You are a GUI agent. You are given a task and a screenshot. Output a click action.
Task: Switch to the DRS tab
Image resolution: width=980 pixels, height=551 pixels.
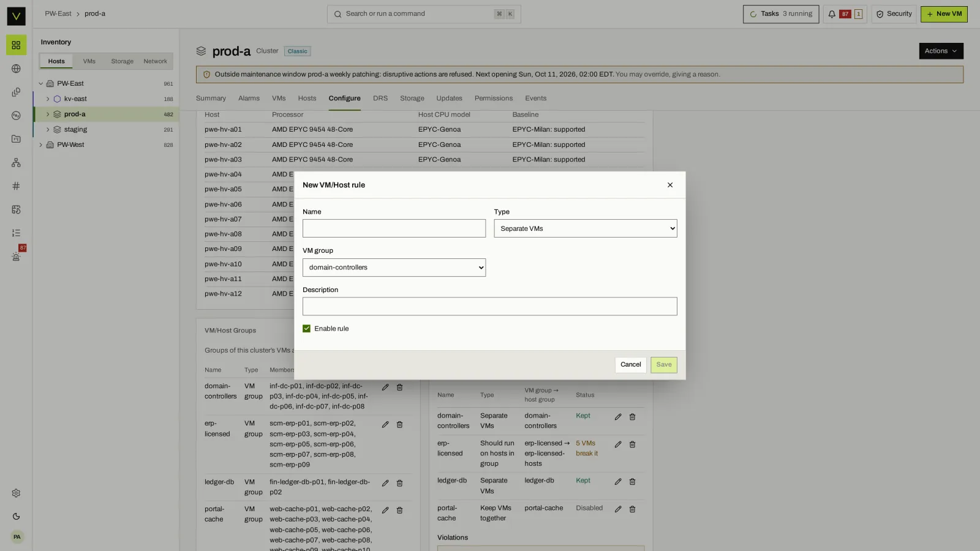coord(380,99)
